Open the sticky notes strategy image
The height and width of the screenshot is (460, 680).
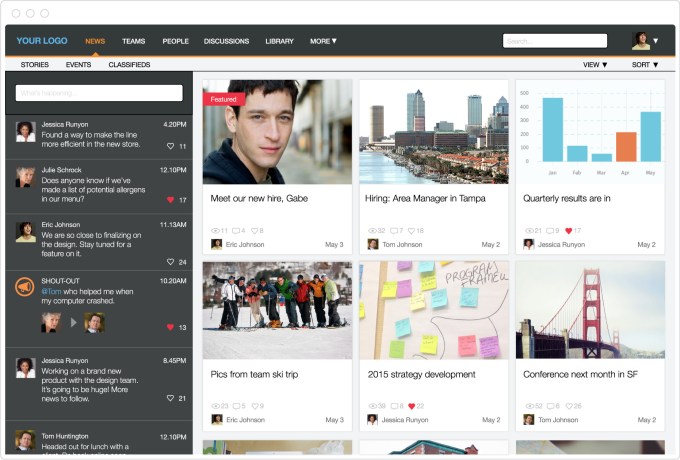point(434,310)
